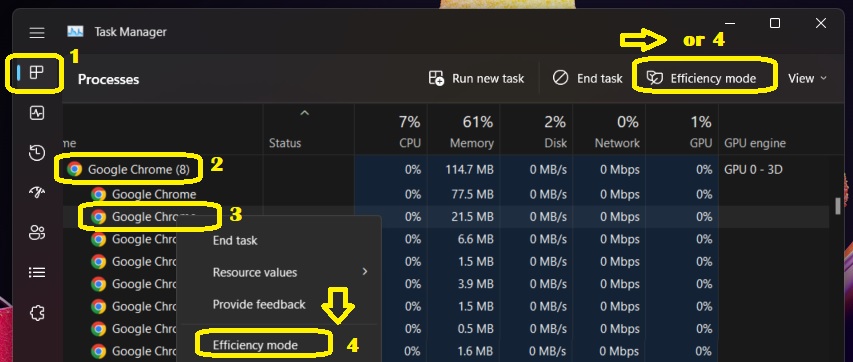Click the Task Manager title icon
853x362 pixels.
(75, 32)
